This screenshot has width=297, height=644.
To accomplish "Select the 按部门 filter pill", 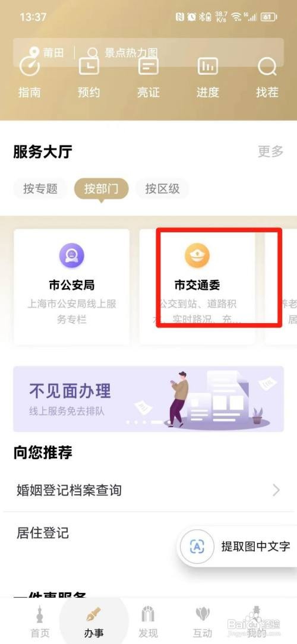I will pos(101,189).
